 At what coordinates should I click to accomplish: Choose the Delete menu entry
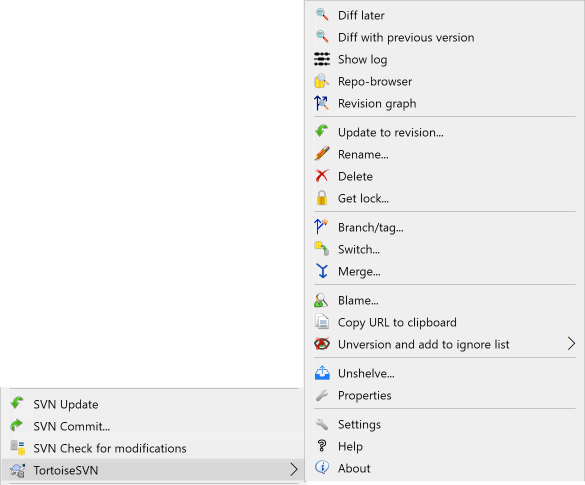click(445, 176)
